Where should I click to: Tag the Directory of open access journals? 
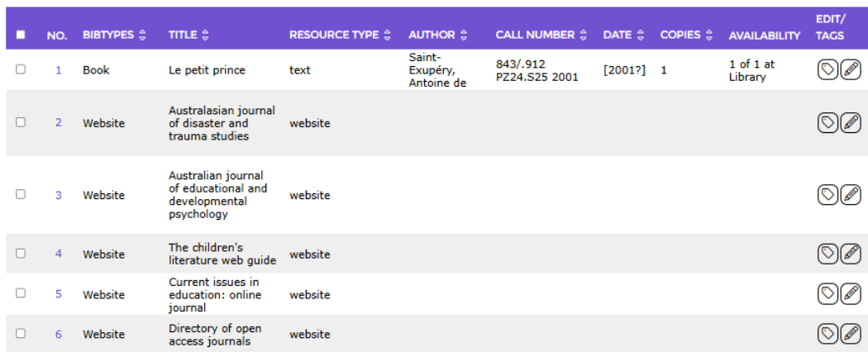[x=827, y=334]
